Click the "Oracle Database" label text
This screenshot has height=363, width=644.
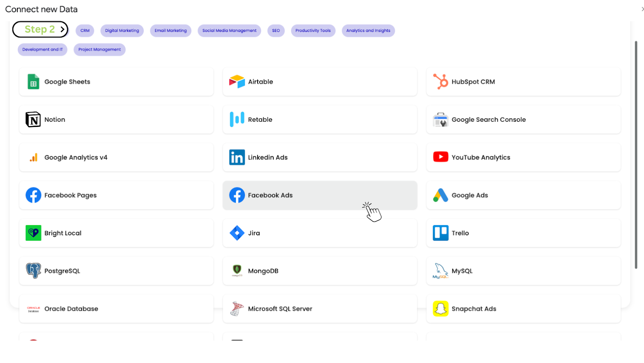click(71, 309)
